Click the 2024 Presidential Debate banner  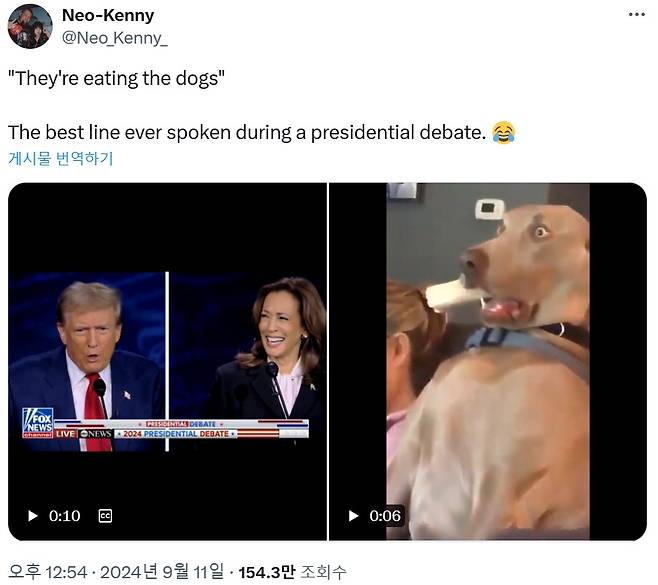point(176,434)
